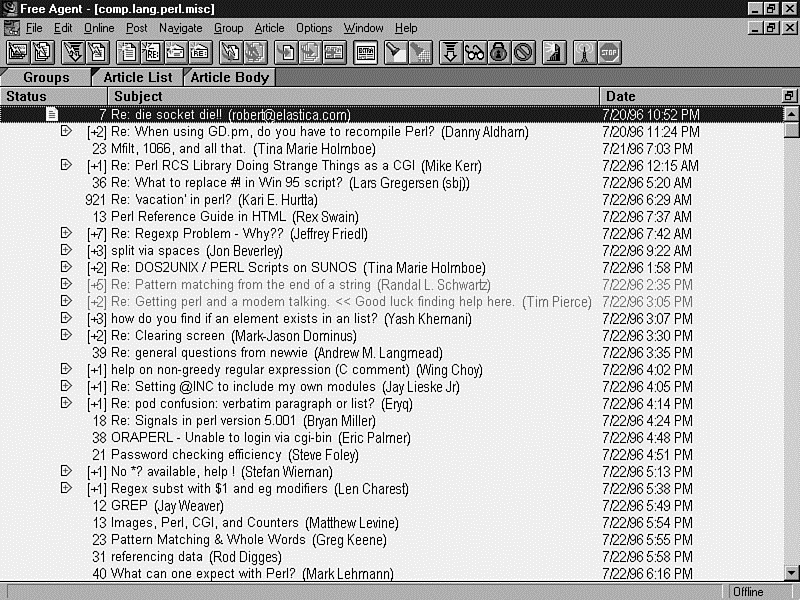Expand the 'Perl RCS Library' thread arrow

pyautogui.click(x=66, y=165)
